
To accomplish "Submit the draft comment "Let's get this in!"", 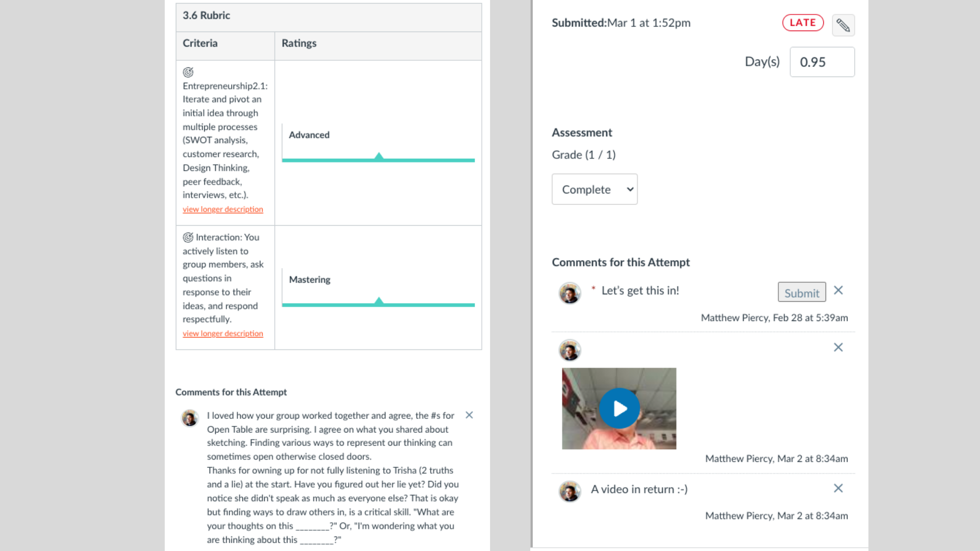I will click(801, 292).
